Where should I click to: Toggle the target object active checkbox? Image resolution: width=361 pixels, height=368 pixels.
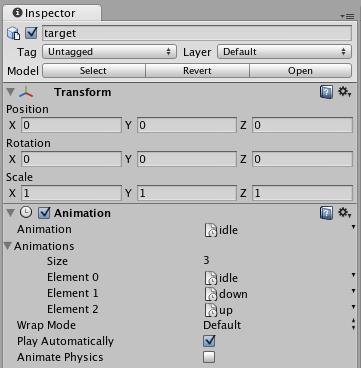[x=31, y=33]
